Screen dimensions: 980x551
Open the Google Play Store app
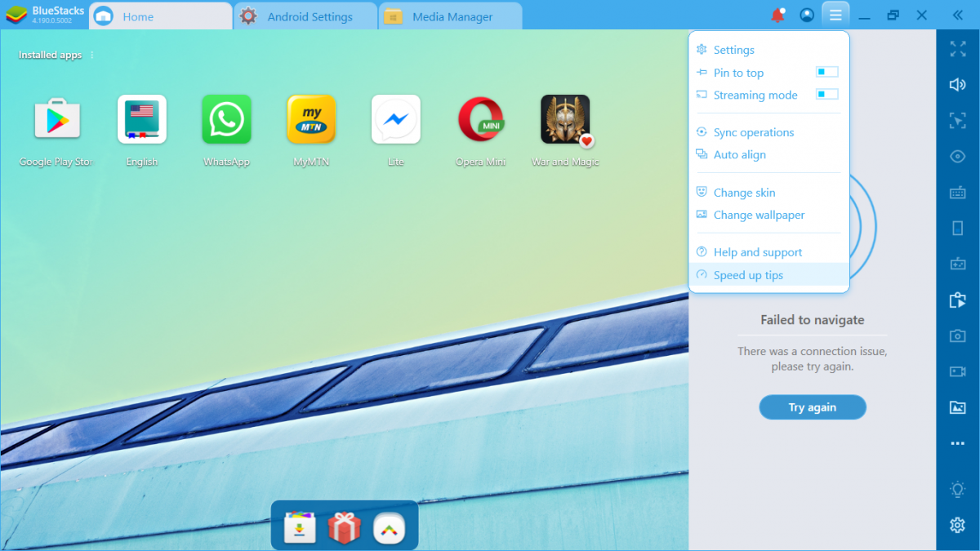coord(57,119)
